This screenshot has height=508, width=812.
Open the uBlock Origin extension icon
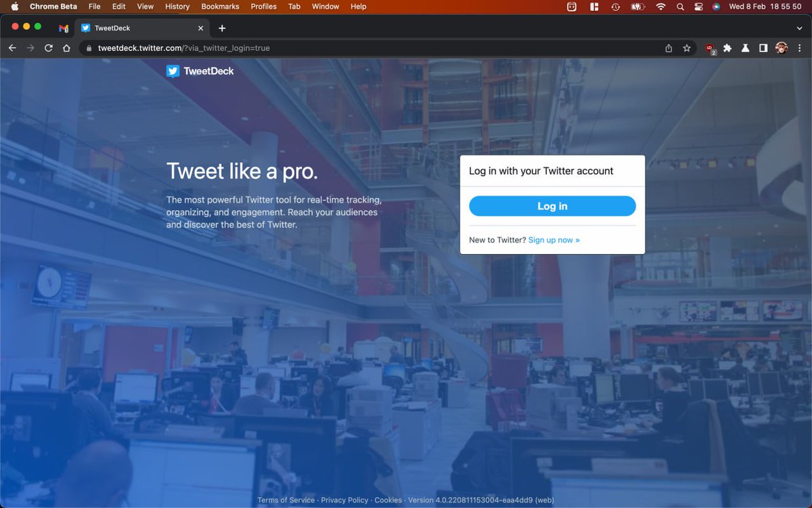coord(710,49)
